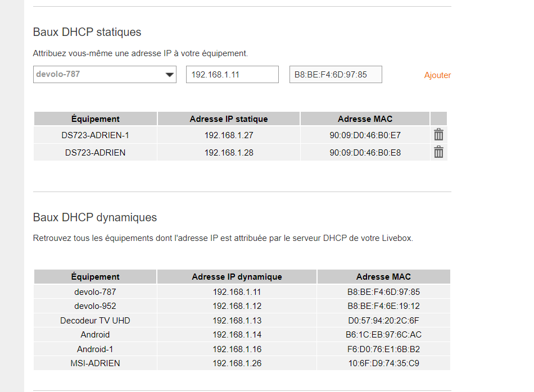Click MAC address 10:6F:D9:74:35:C9
Viewport: 534px width, 392px height.
pyautogui.click(x=383, y=363)
